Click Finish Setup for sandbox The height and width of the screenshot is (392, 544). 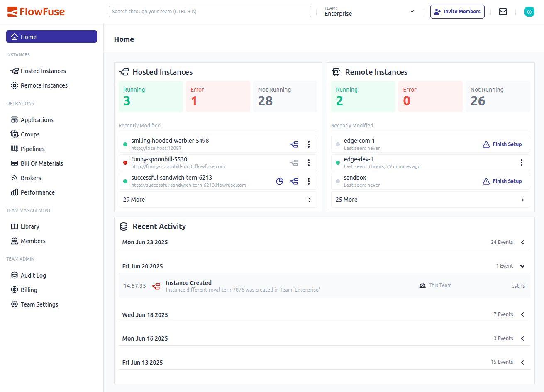503,181
